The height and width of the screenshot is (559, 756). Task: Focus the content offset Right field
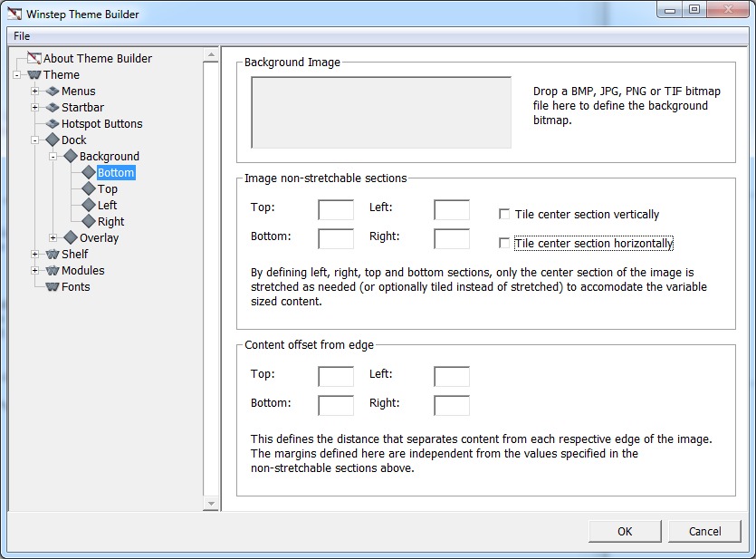pos(452,406)
